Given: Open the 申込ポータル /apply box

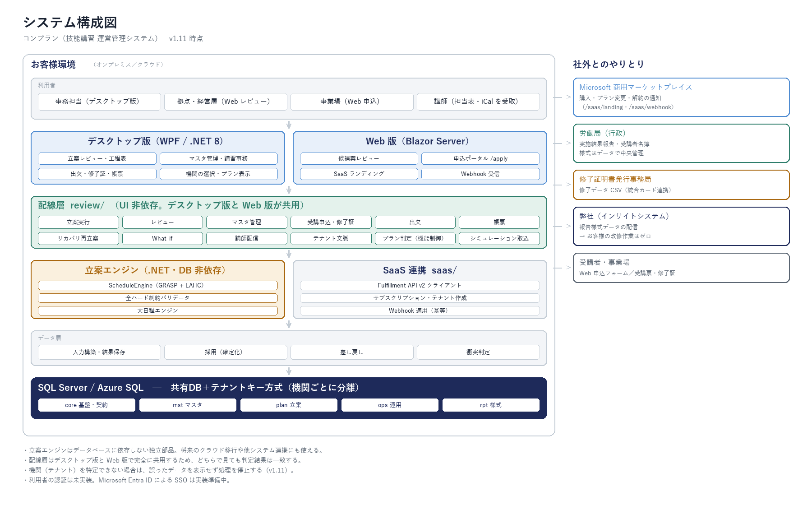Looking at the screenshot, I should coord(480,158).
